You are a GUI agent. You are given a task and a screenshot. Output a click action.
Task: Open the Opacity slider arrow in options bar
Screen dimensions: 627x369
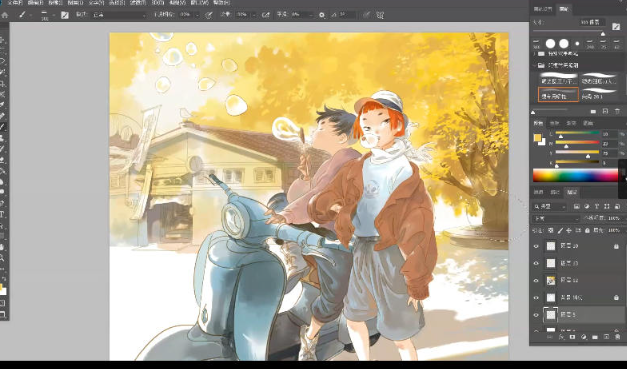(197, 15)
